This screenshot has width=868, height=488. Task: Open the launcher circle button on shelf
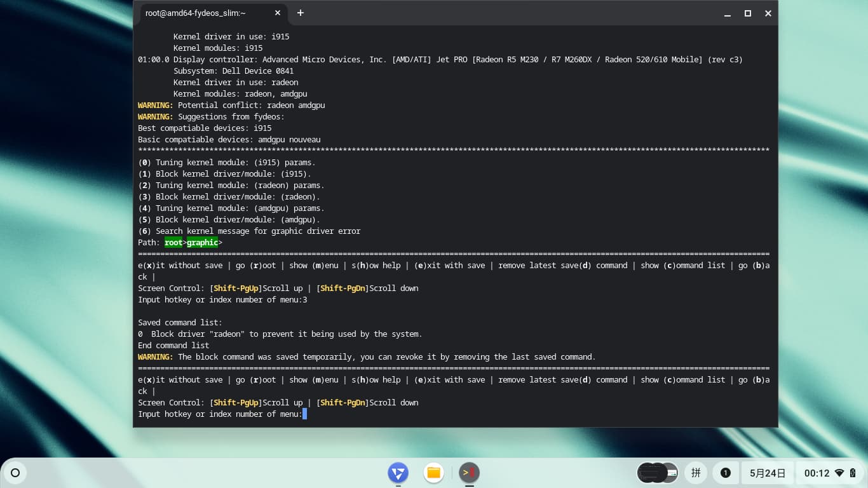click(15, 473)
